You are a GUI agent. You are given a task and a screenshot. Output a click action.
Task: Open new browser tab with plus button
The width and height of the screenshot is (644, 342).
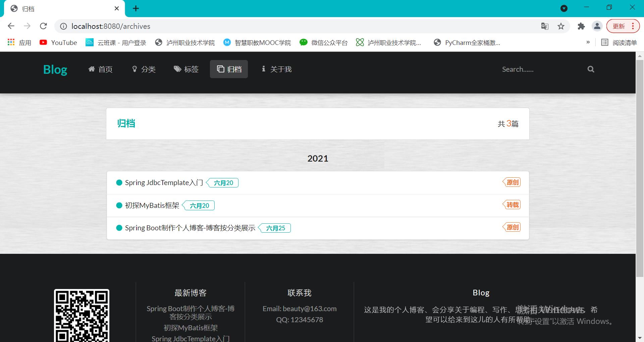tap(136, 8)
